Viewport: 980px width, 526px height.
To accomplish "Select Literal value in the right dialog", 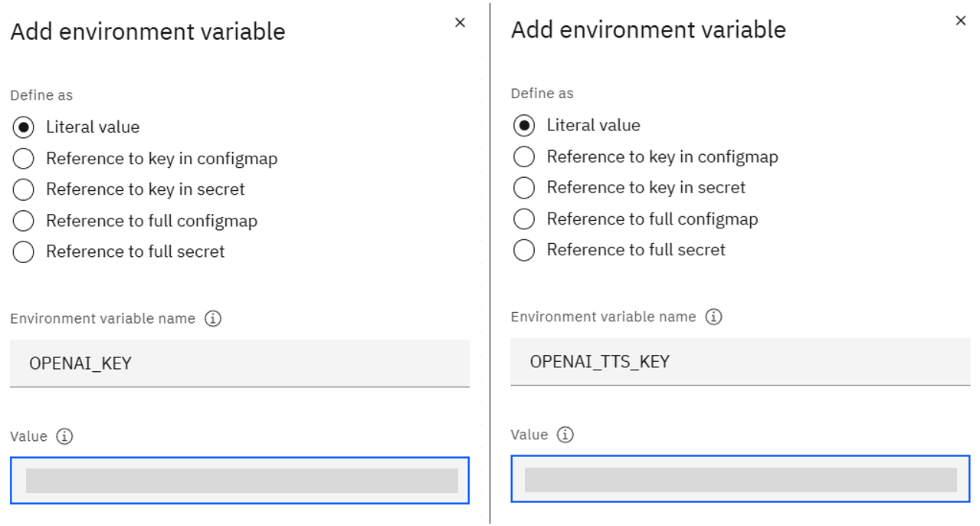I will pyautogui.click(x=523, y=125).
